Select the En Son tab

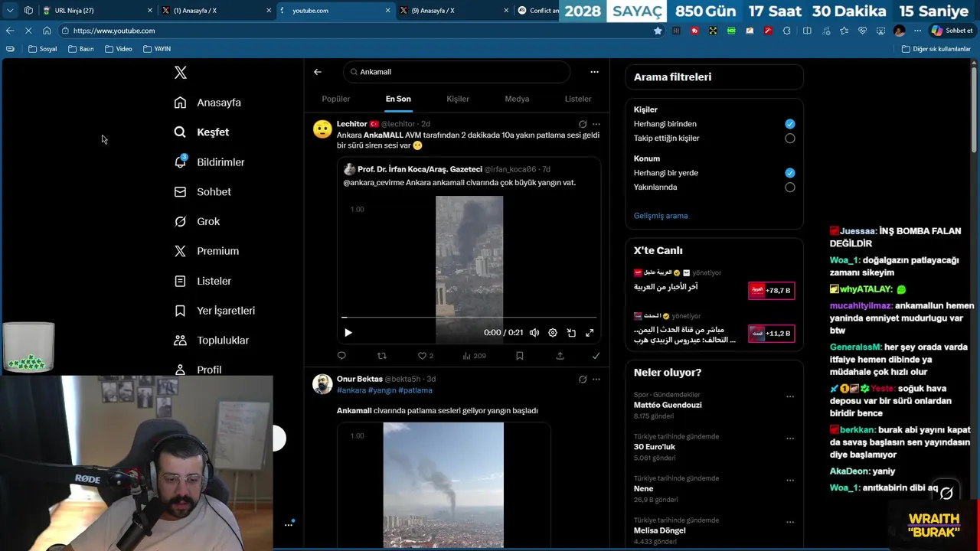(398, 99)
